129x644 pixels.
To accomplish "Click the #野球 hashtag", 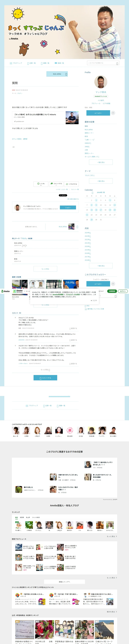I will coord(25,139).
